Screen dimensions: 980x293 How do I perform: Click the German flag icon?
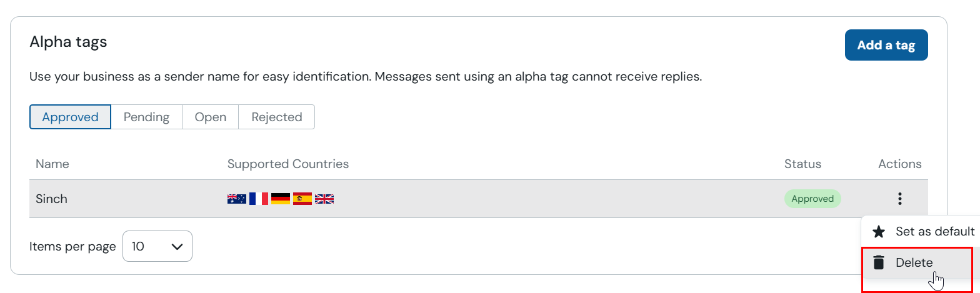280,199
